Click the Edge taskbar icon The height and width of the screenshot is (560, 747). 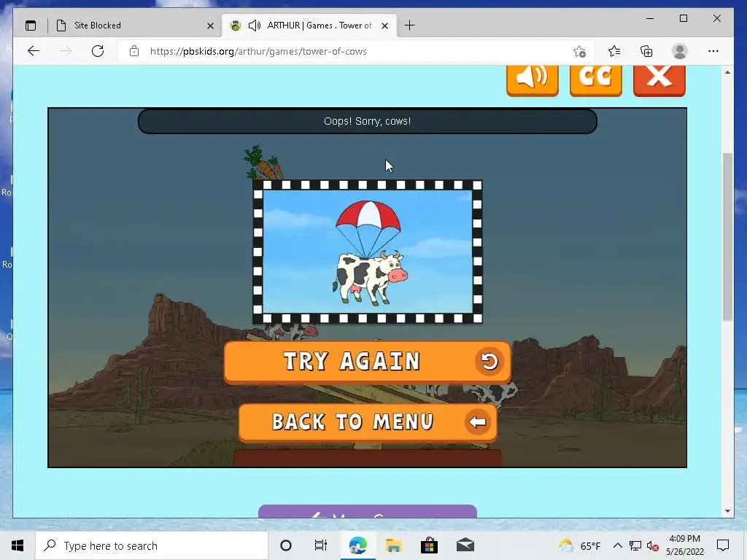click(x=357, y=545)
